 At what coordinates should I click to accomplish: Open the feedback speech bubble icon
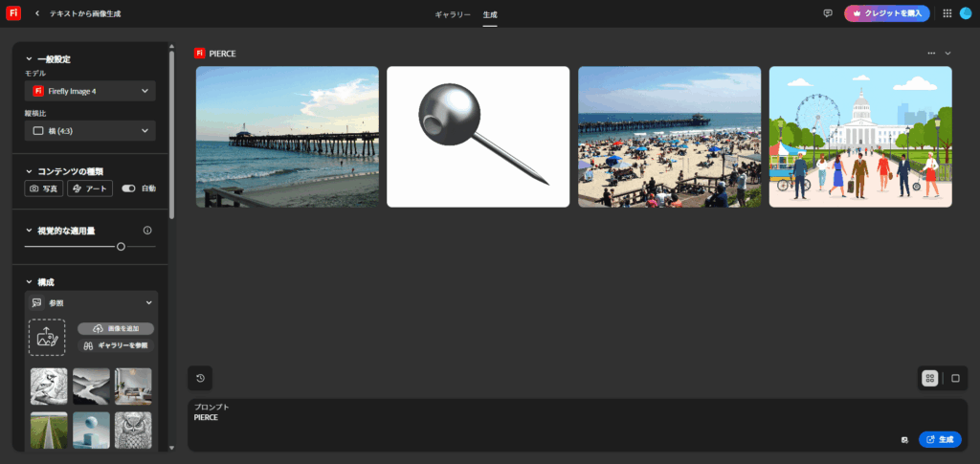pyautogui.click(x=828, y=13)
